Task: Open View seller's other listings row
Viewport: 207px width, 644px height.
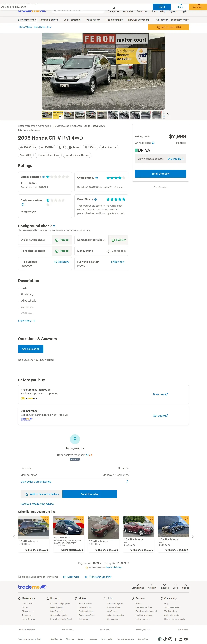Action: [75, 481]
